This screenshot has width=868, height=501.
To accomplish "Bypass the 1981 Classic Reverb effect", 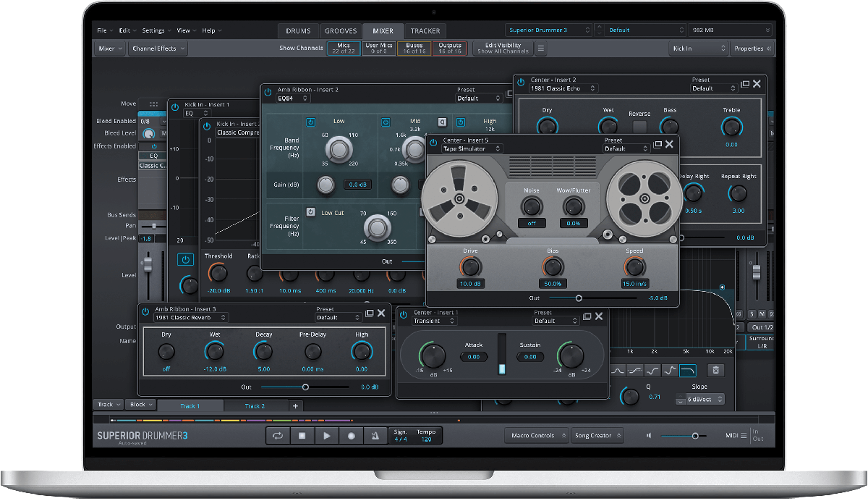I will (x=145, y=312).
